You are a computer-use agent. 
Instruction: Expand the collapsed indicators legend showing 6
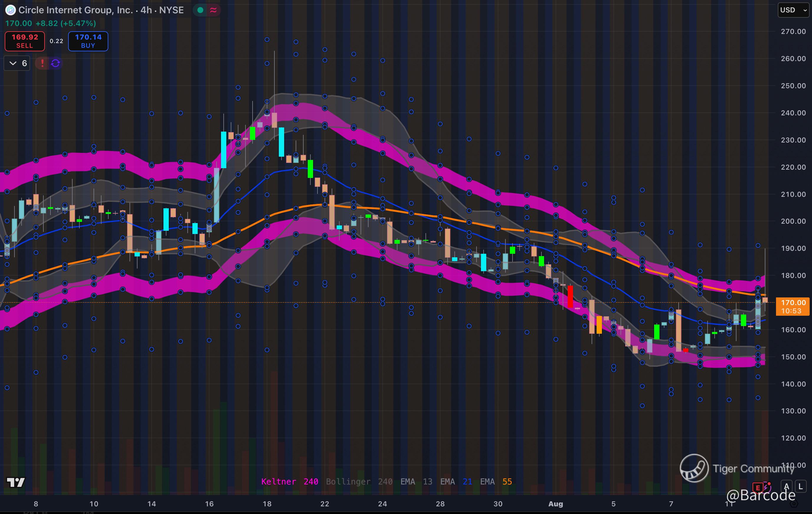point(17,63)
